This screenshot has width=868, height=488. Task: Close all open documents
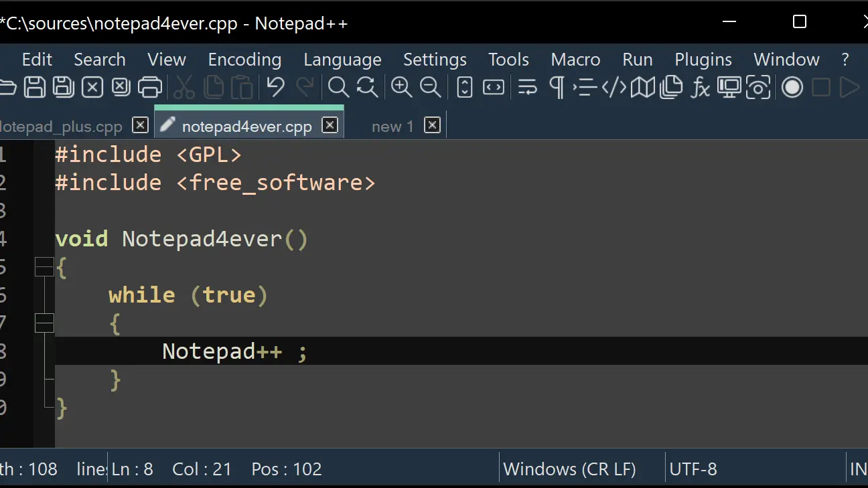point(121,87)
